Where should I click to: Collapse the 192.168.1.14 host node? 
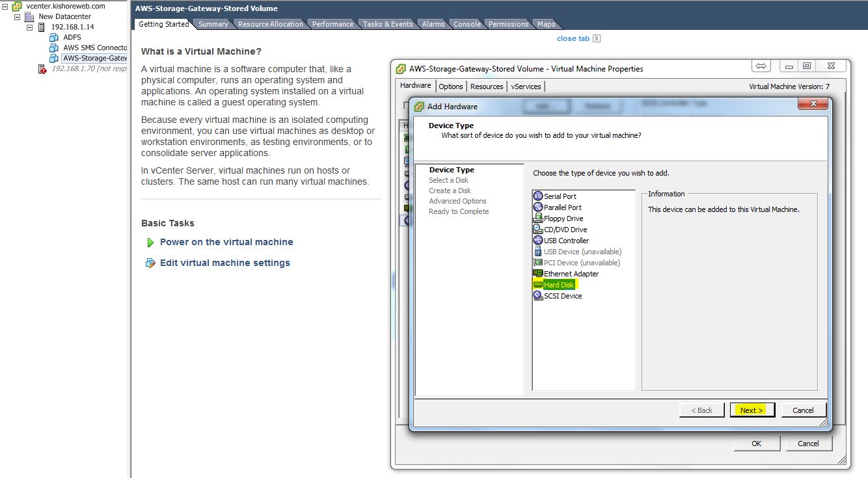tap(29, 27)
